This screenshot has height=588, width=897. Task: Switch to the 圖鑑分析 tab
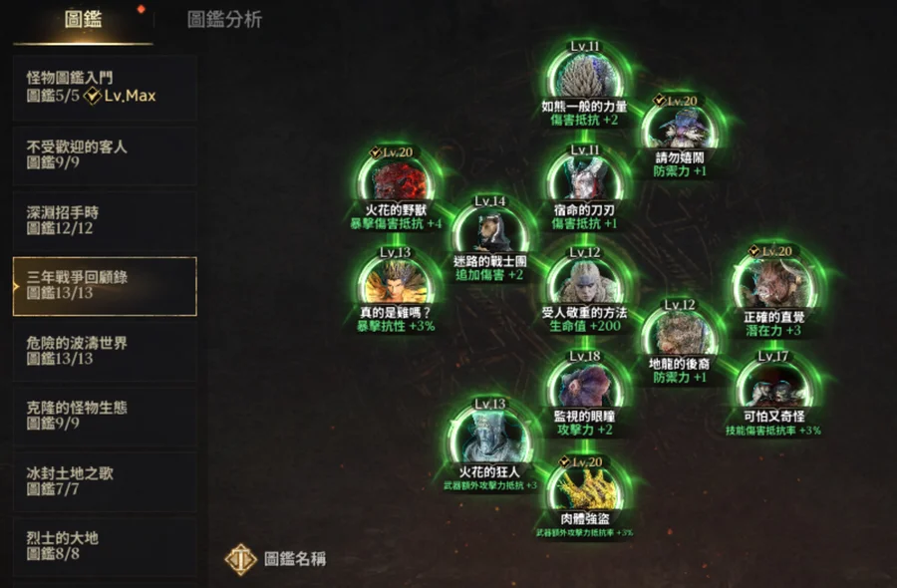(x=224, y=20)
